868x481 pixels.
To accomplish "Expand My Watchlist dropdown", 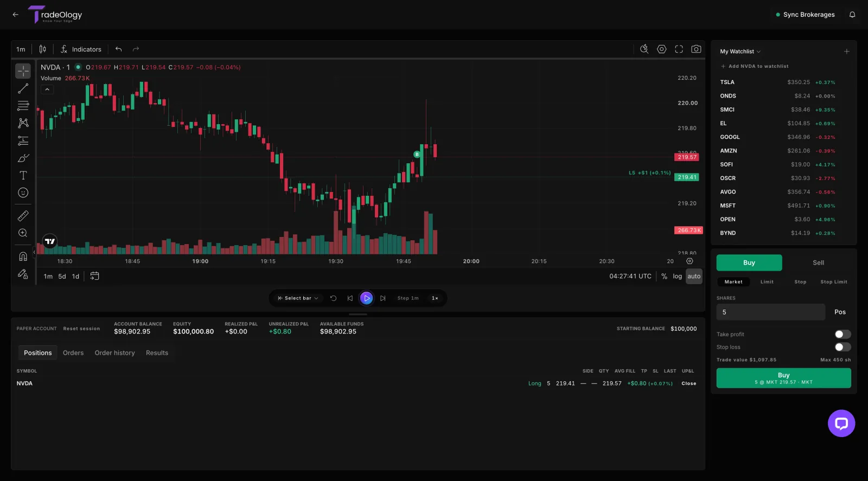I will point(741,52).
